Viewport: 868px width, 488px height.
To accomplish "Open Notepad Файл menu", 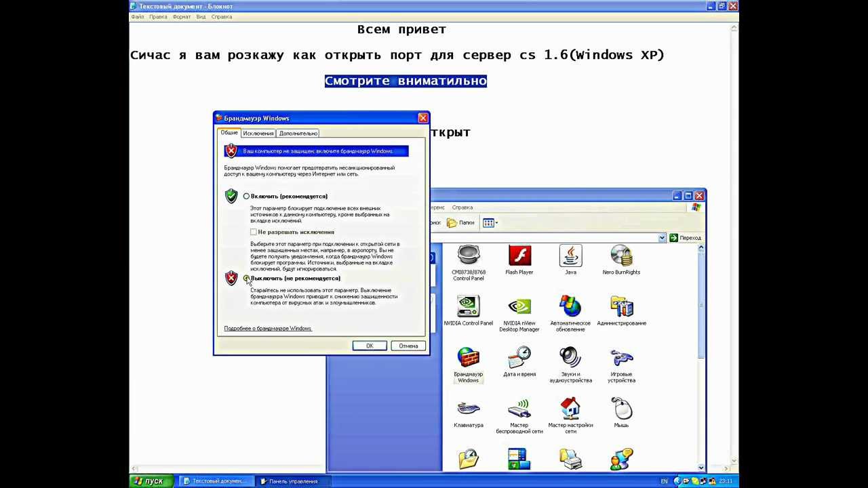I will pos(138,17).
